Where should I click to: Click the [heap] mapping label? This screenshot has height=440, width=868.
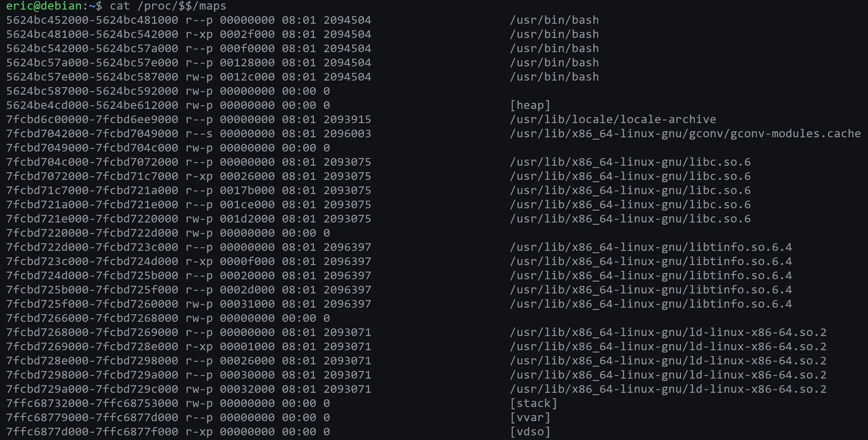pos(530,105)
